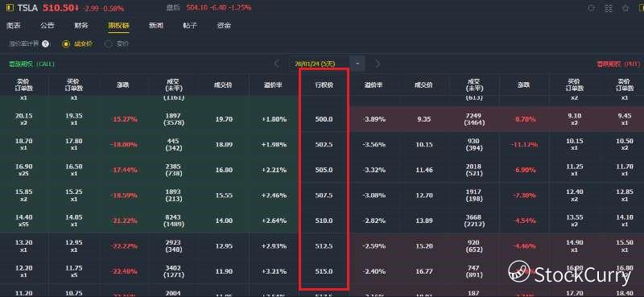Click the help question-mark icon near the radio buttons
Screen dimensions: 644x297
pos(45,43)
